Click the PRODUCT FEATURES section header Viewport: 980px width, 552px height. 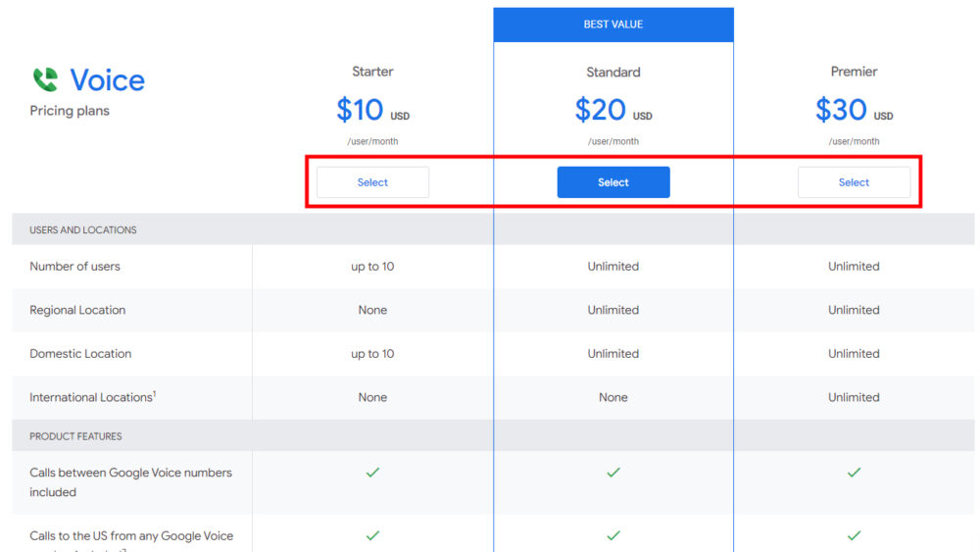(x=75, y=436)
